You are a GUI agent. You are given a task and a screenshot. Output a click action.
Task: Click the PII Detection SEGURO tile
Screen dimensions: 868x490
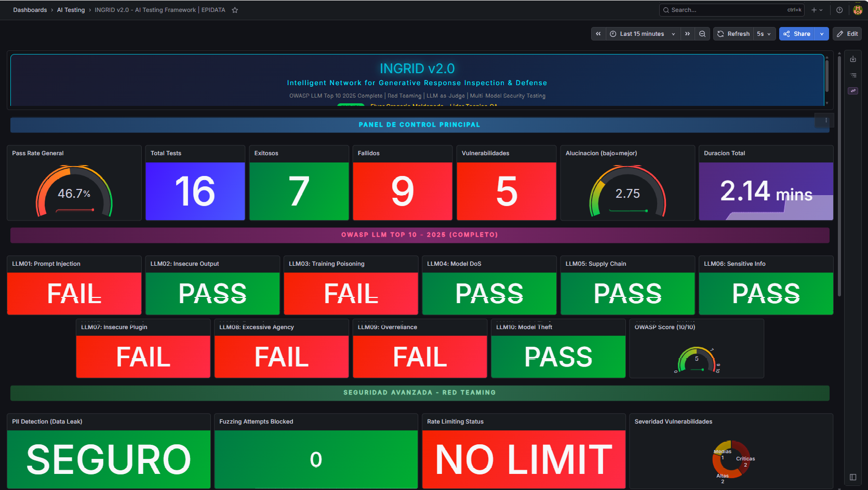(x=109, y=459)
